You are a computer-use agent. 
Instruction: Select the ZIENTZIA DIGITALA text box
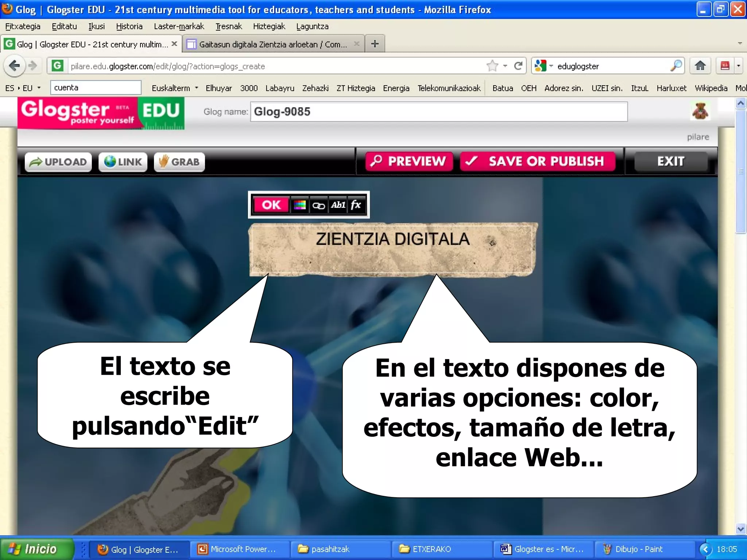coord(393,250)
